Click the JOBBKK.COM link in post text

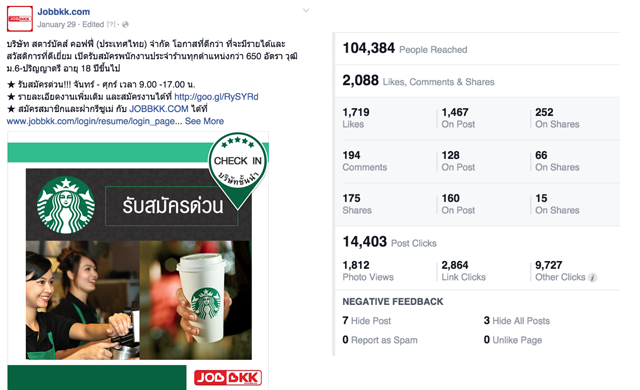pyautogui.click(x=159, y=109)
